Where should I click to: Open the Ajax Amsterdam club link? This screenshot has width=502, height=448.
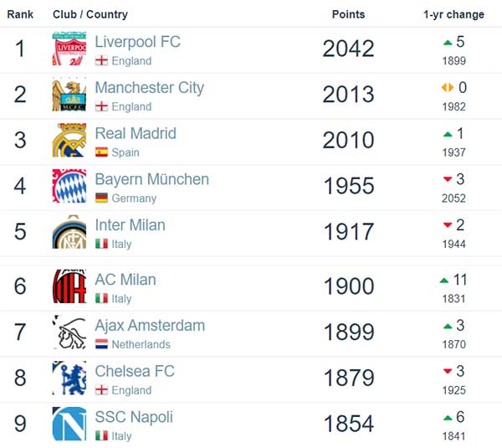coord(150,326)
